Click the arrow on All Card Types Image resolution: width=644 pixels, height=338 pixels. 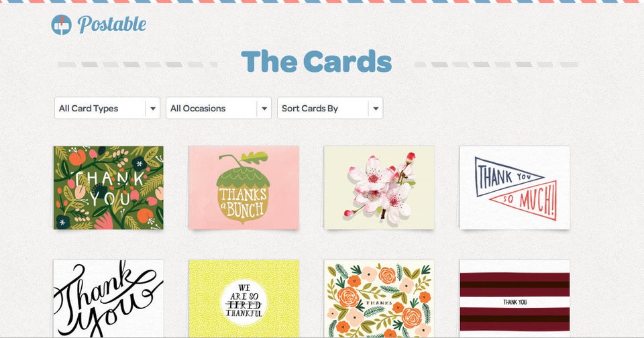click(153, 109)
